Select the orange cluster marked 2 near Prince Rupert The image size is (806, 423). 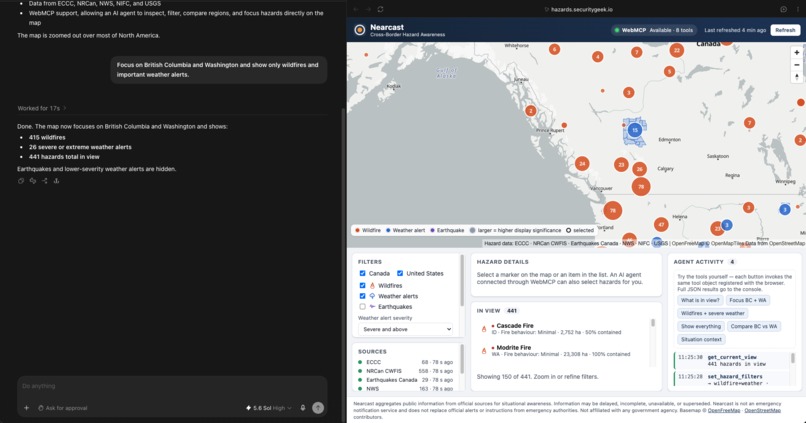coord(531,111)
